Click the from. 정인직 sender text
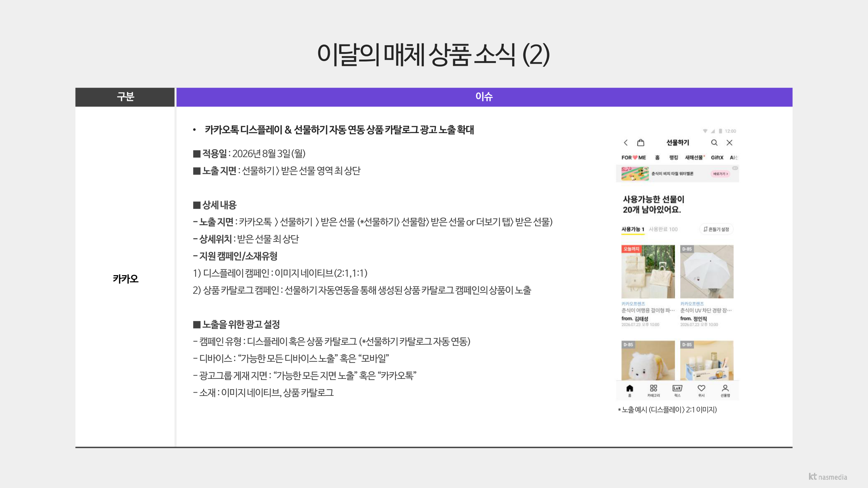This screenshot has height=488, width=868. [693, 319]
